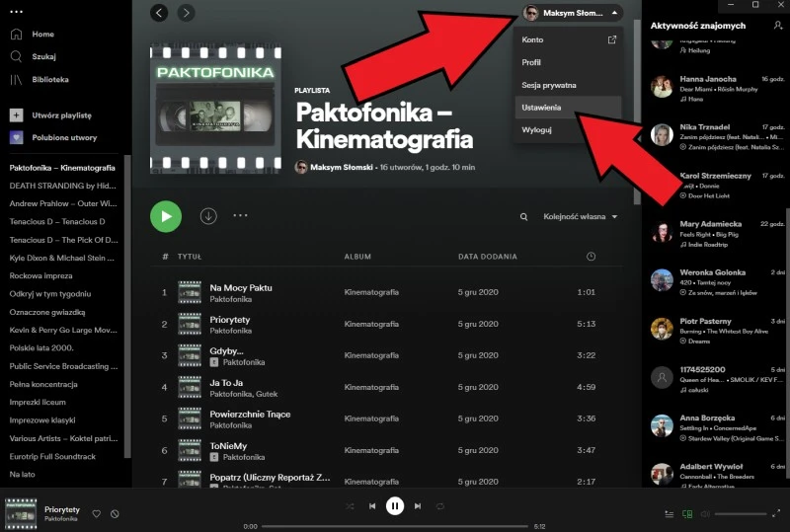
Task: Open Anna Borzęcka friend activity
Action: pos(718,427)
